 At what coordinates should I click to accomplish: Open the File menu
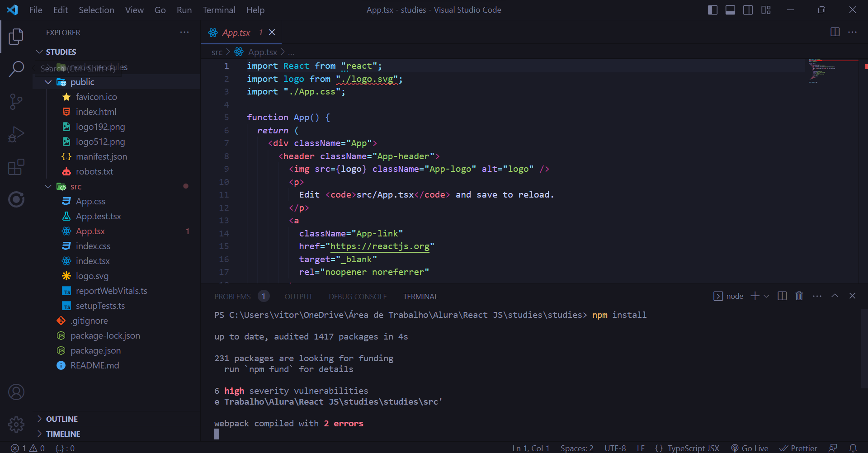[36, 10]
